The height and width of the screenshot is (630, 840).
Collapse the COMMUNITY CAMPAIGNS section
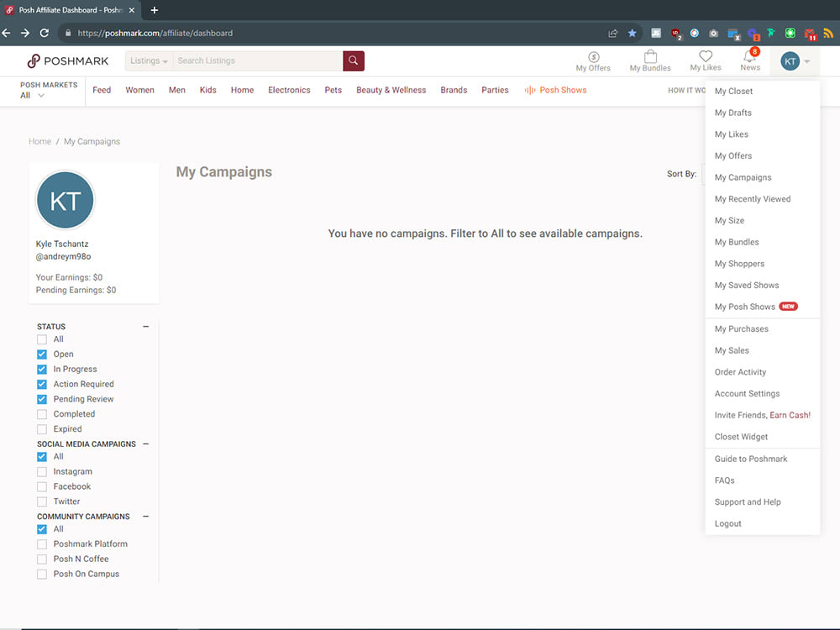coord(145,516)
